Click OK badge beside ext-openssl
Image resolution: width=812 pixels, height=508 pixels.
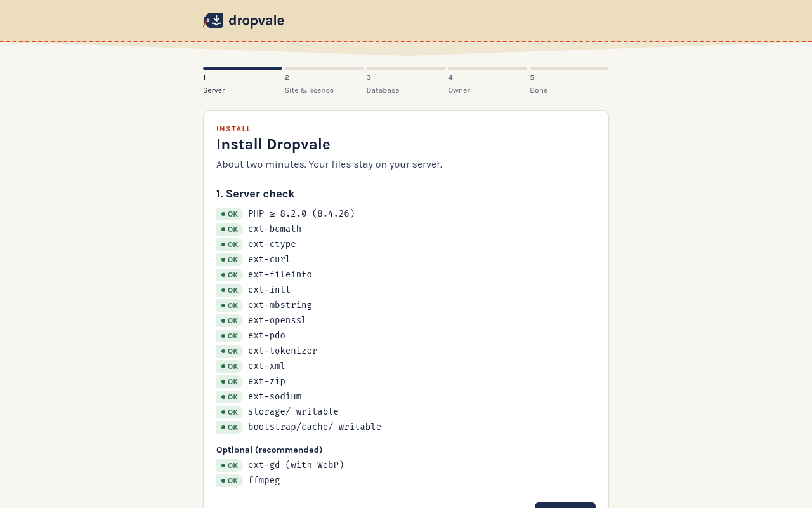pos(230,321)
